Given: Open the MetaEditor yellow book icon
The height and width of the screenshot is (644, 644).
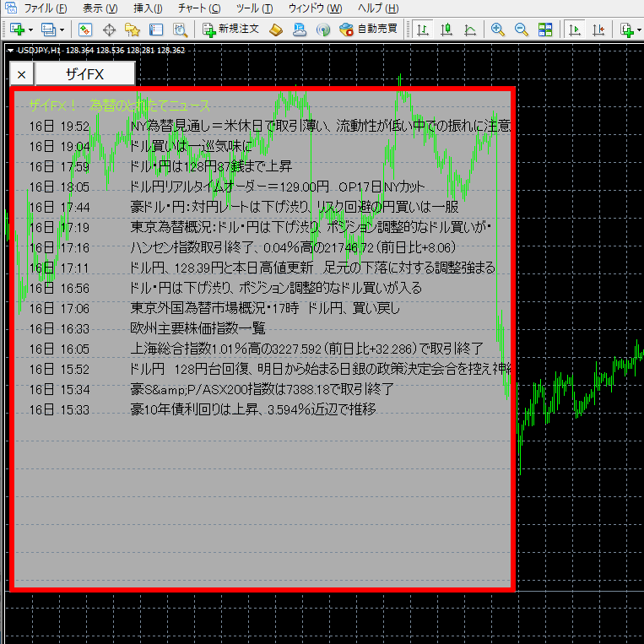Looking at the screenshot, I should coord(276,30).
